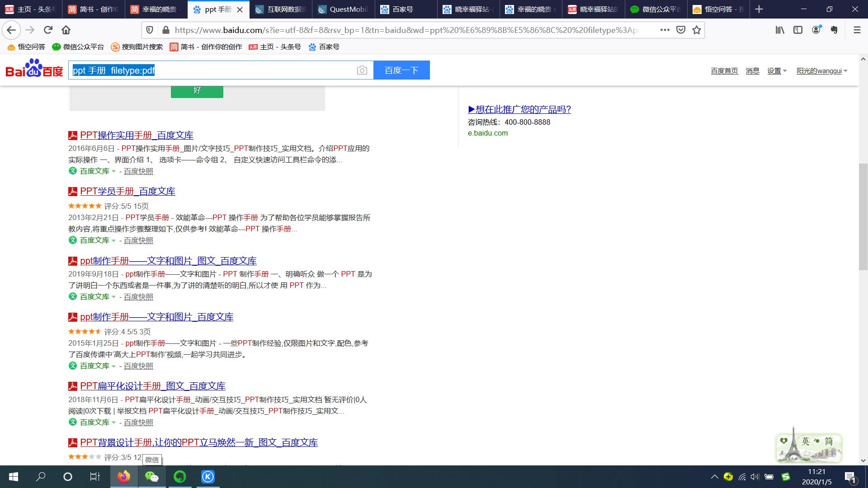Open WeChat from the taskbar
This screenshot has height=488, width=868.
point(151,477)
